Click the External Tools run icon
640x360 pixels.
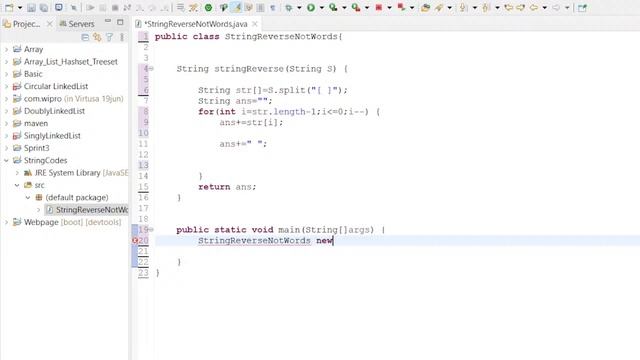pyautogui.click(x=356, y=7)
